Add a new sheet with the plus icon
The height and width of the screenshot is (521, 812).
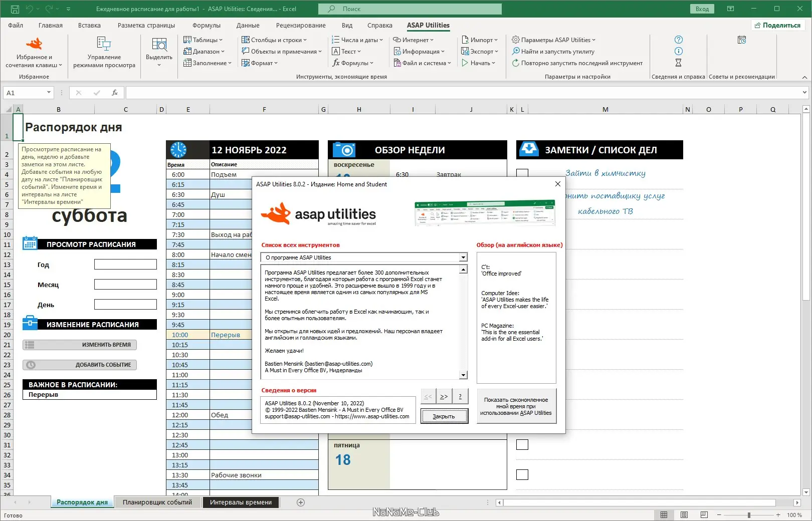coord(301,502)
